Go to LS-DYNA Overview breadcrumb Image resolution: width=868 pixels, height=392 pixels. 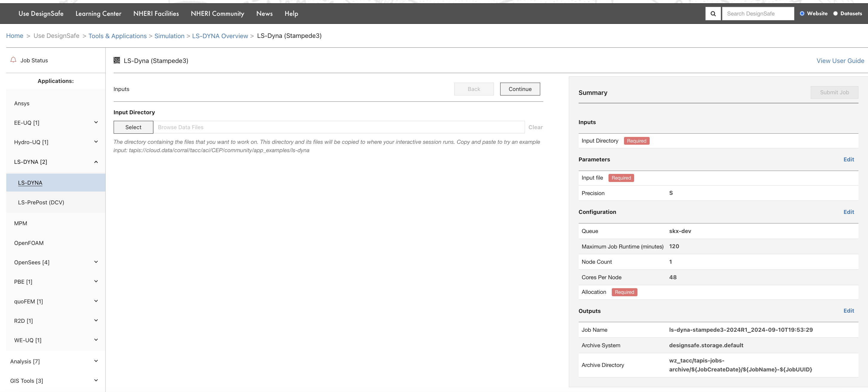(220, 36)
